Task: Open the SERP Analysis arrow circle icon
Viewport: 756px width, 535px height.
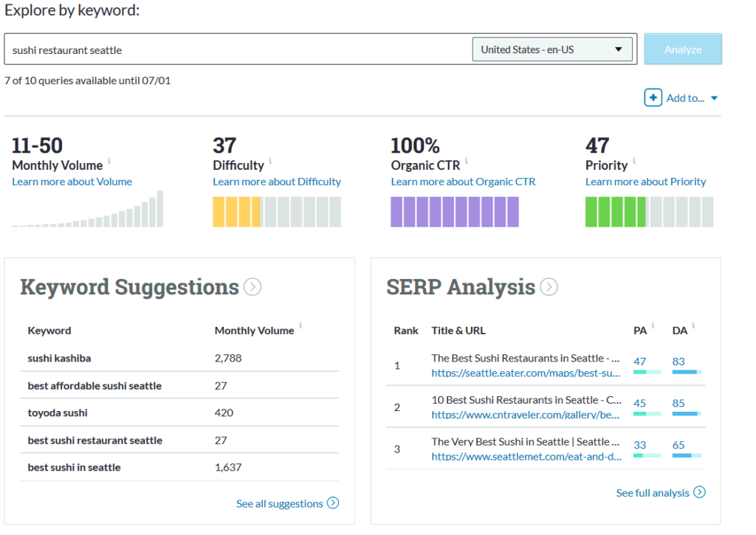Action: coord(549,287)
